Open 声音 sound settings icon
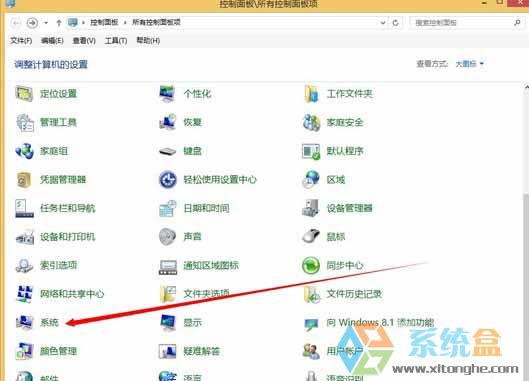The image size is (529, 381). (x=167, y=236)
